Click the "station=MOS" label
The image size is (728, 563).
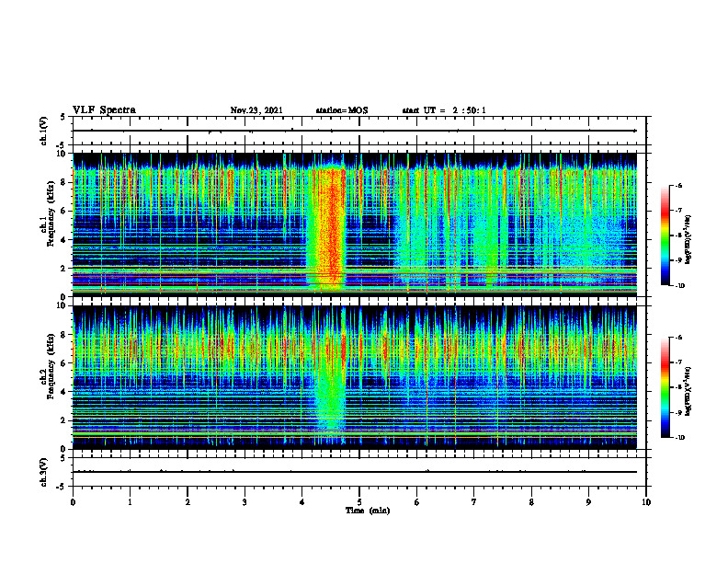click(x=342, y=110)
